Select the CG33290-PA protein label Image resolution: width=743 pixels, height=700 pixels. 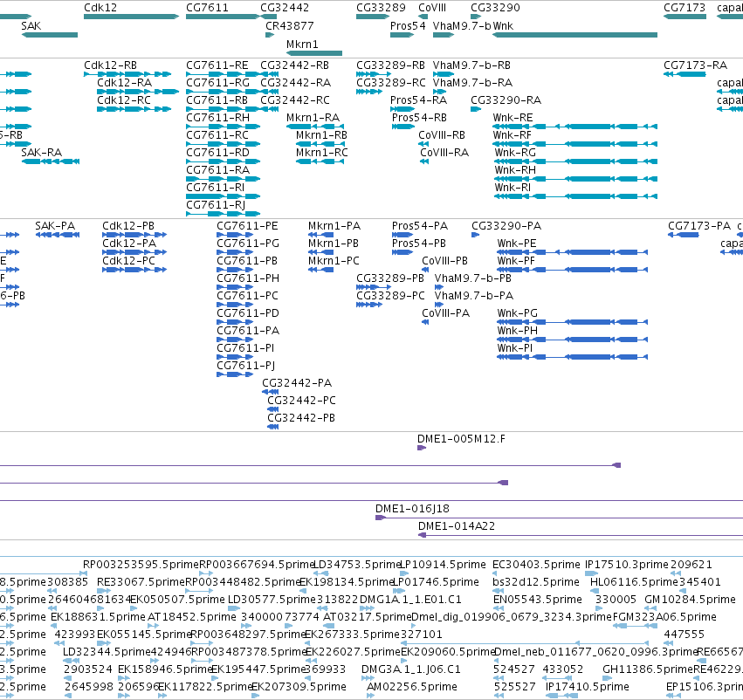506,225
